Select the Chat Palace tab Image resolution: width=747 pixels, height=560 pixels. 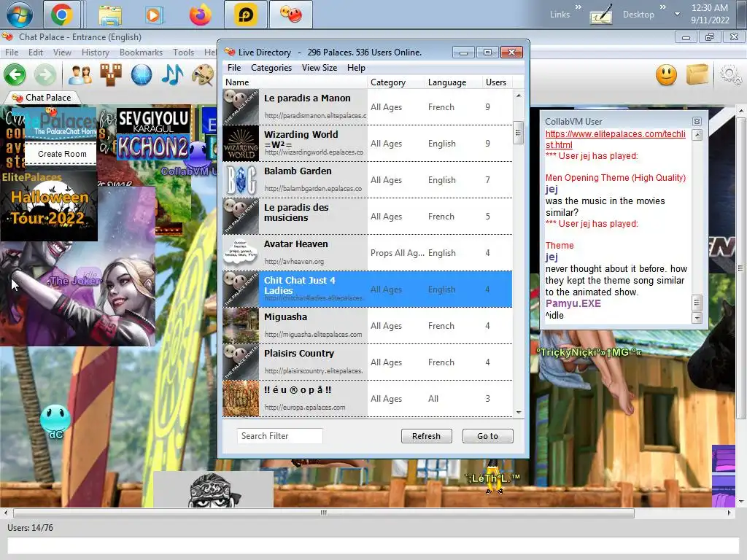pos(42,98)
